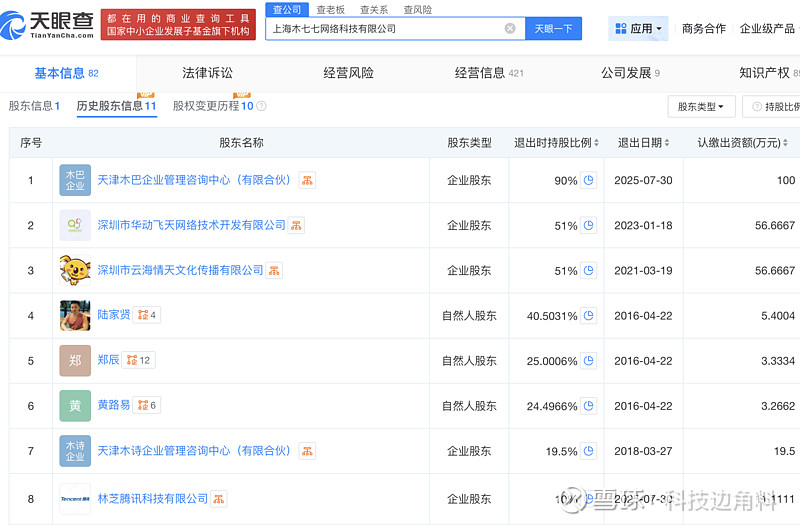Viewport: 800px width, 525px height.
Task: Open equity structure icon for 天津木巴企业管理咨询中心
Action: click(307, 180)
